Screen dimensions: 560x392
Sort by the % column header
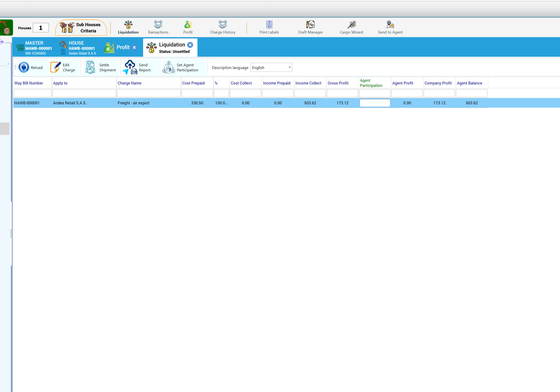click(x=221, y=83)
